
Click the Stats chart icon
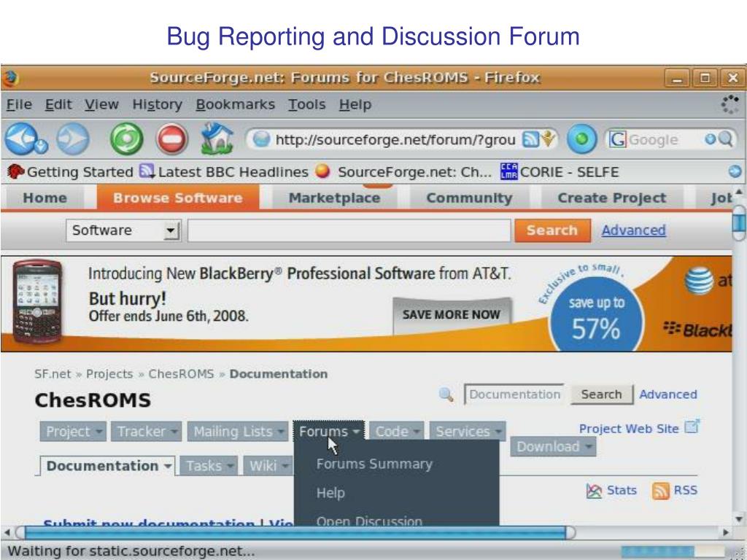pyautogui.click(x=594, y=491)
